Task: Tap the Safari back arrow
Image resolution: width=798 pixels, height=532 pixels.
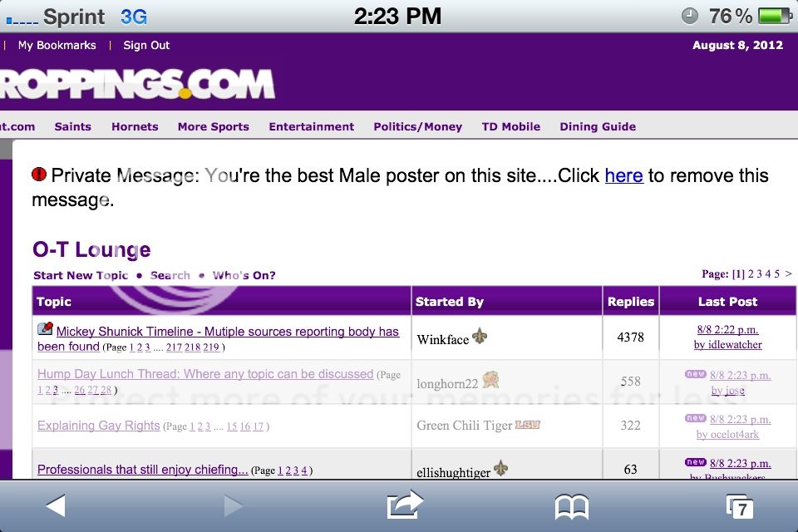Action: pos(56,506)
